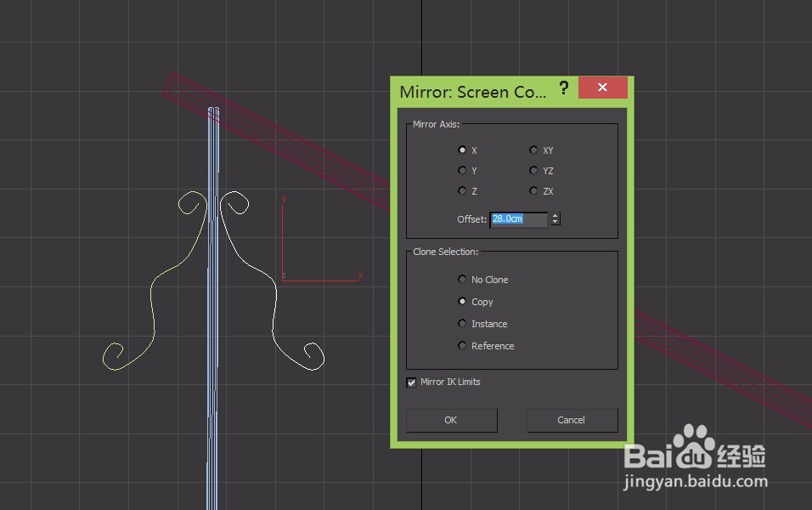Click the Offset value field
812x510 pixels.
coord(518,219)
